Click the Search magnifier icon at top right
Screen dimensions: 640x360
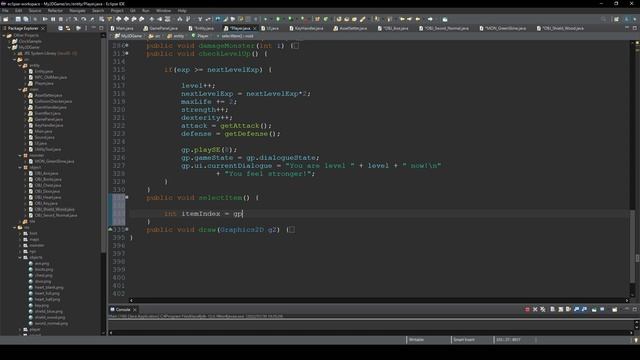pos(604,19)
